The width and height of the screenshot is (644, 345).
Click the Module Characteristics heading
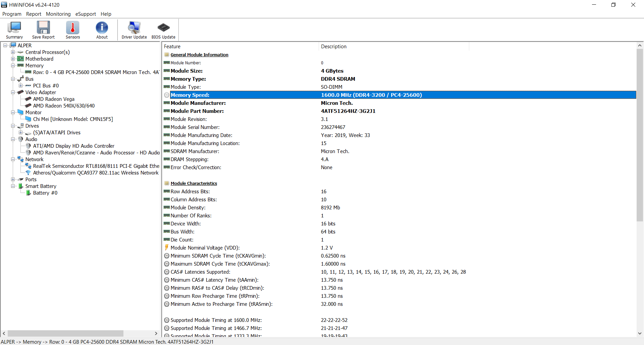tap(194, 184)
